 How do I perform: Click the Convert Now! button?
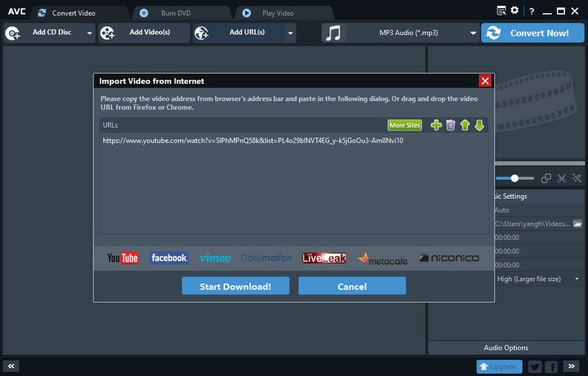532,33
